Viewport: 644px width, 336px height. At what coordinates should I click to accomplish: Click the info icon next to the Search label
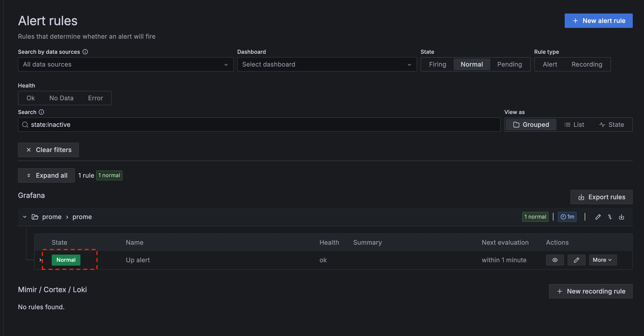point(42,112)
